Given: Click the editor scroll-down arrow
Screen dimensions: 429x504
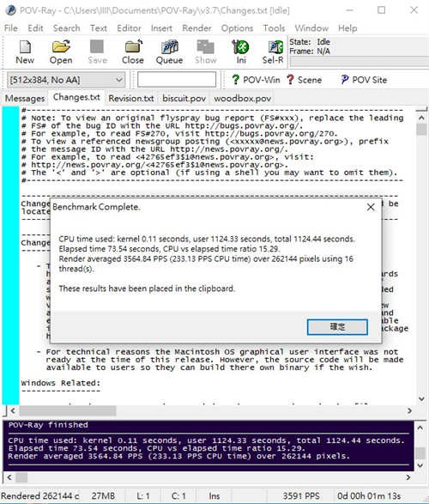Looking at the screenshot, I should [421, 398].
